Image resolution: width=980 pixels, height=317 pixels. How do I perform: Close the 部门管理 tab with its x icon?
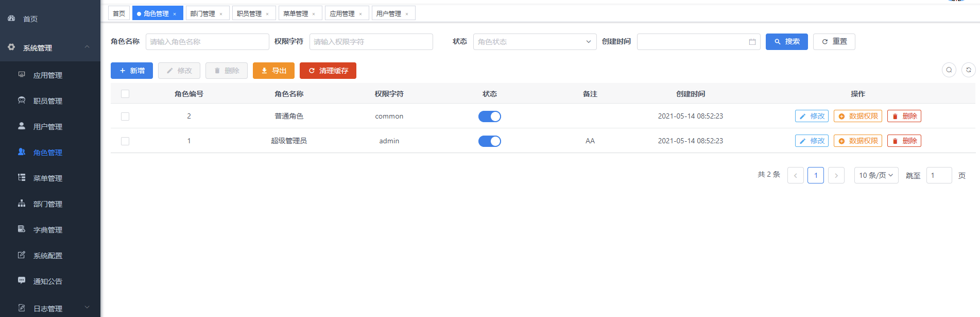221,14
